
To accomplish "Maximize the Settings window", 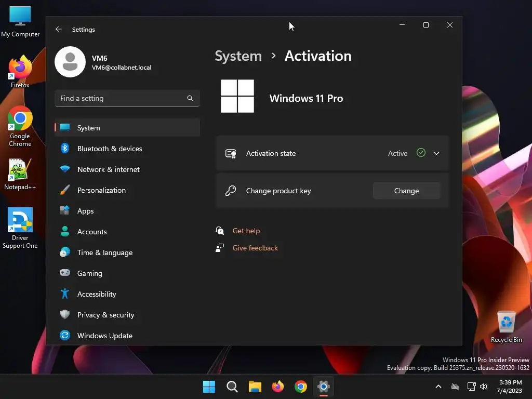I will 426,25.
